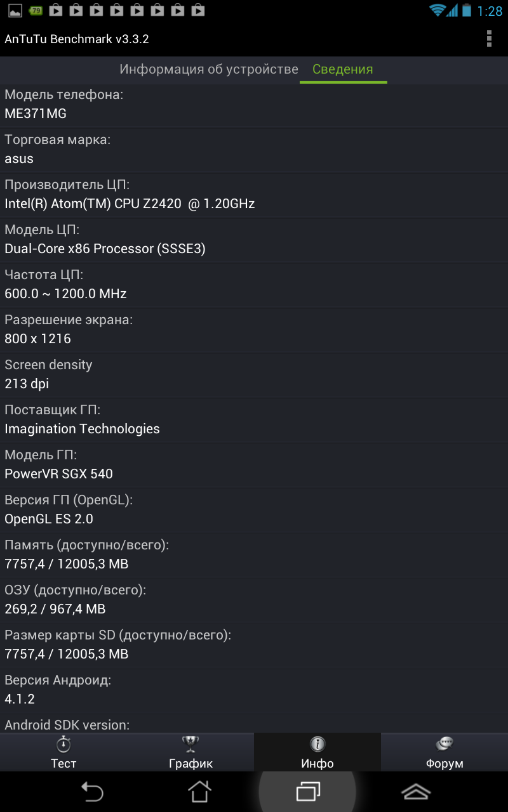Viewport: 508px width, 812px height.
Task: Tap the up-chevron navigation icon
Action: (416, 792)
